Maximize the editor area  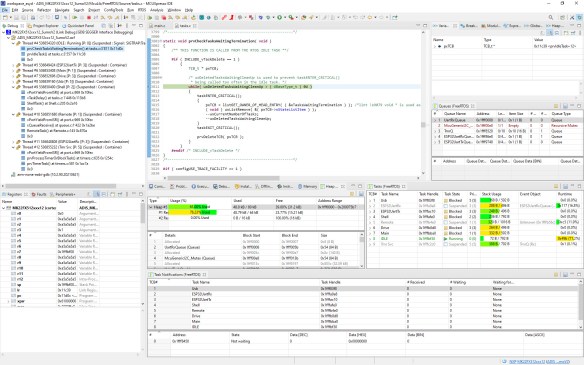click(425, 26)
